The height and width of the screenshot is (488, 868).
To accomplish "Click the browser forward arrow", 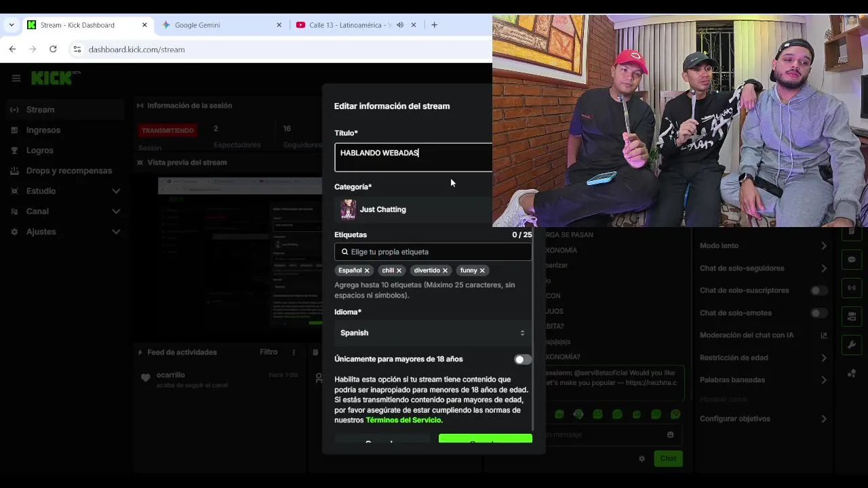I will [33, 49].
